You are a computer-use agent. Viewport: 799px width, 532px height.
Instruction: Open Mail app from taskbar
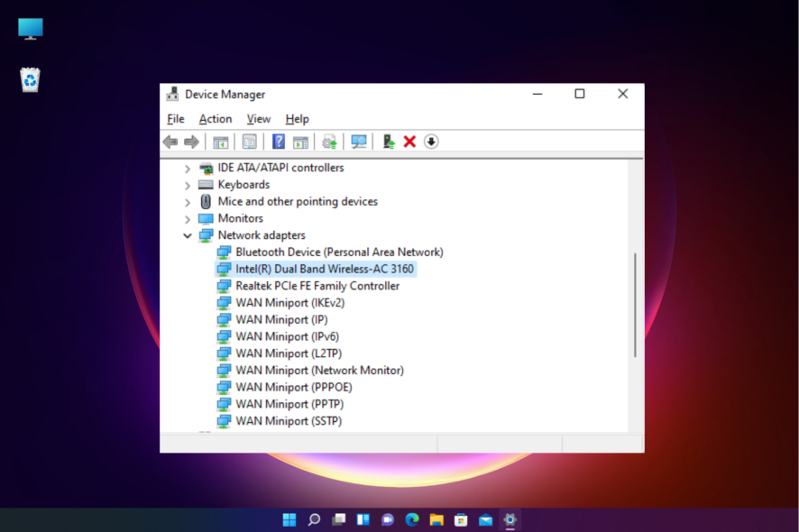coord(485,519)
